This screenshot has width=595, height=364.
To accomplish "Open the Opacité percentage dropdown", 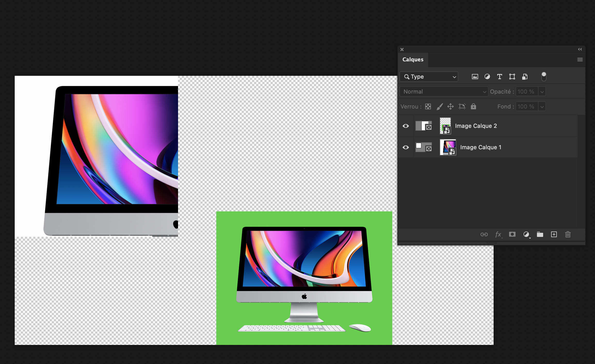I will (x=542, y=92).
